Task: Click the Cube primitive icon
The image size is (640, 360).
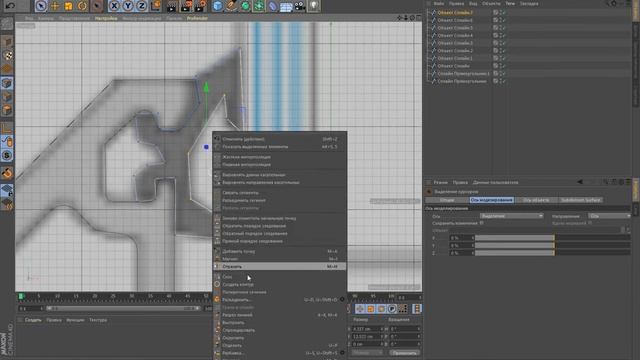Action: point(218,6)
